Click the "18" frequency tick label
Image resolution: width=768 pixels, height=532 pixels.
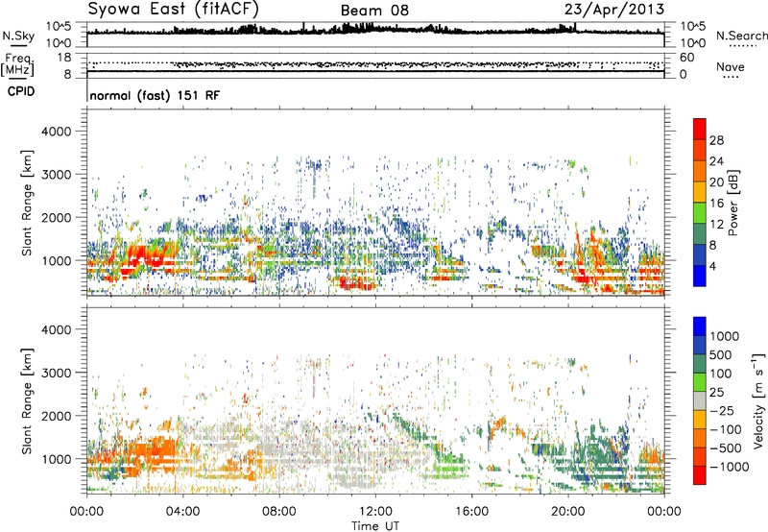point(64,58)
